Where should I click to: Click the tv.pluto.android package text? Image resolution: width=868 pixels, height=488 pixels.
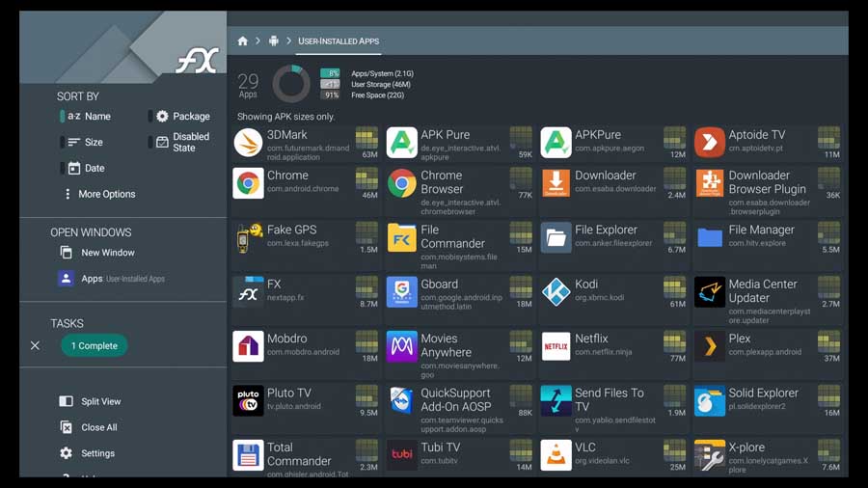pos(294,406)
